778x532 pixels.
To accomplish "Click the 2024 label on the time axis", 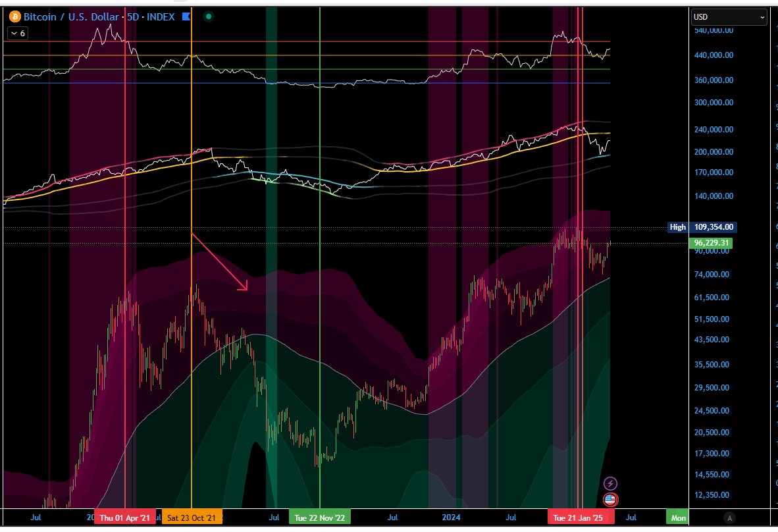I will click(x=451, y=517).
